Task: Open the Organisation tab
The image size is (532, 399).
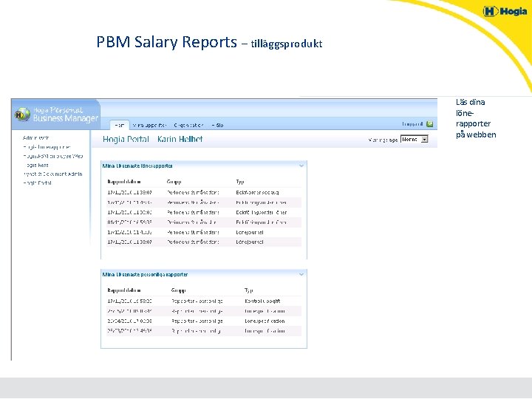Action: tap(188, 125)
